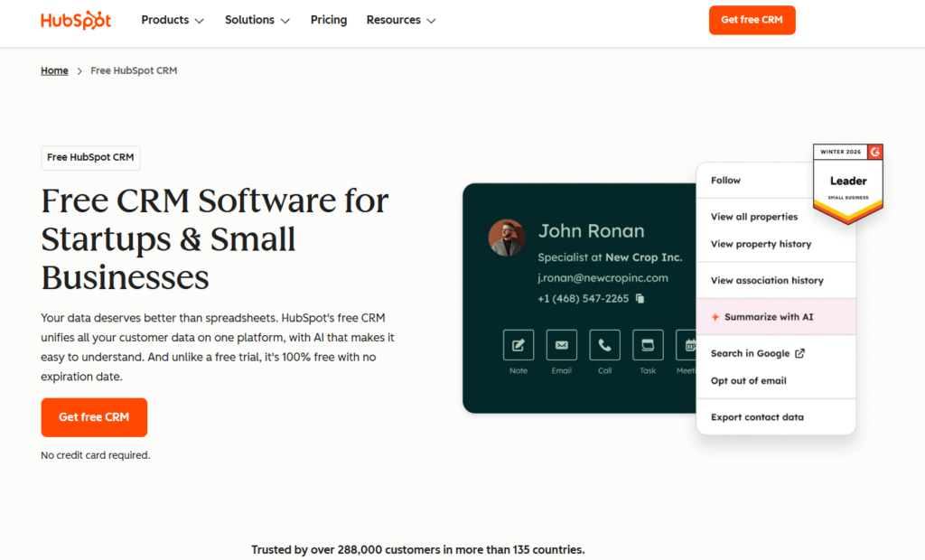
Task: Select the Task icon on contact card
Action: 647,345
